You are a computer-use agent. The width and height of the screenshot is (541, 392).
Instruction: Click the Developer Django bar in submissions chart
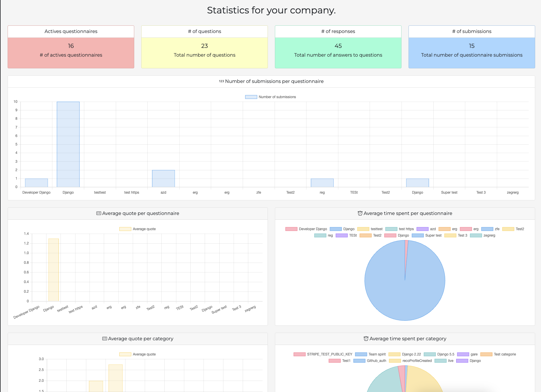36,183
